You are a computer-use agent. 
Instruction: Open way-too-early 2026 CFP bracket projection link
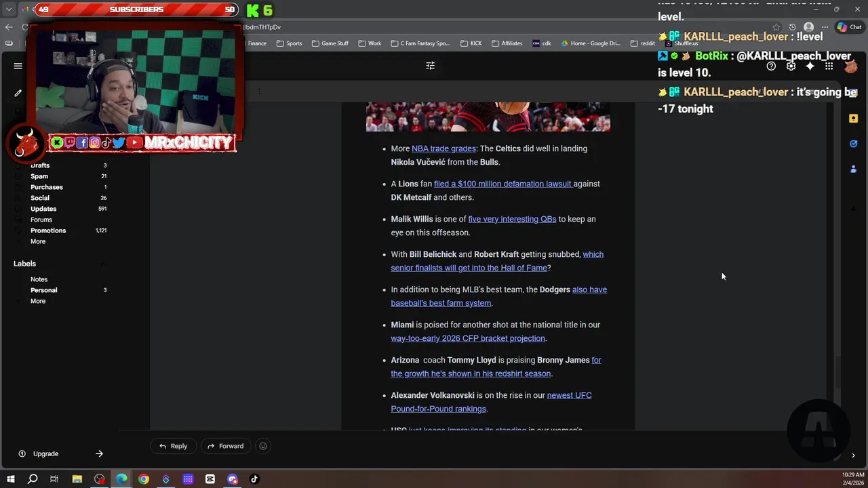[468, 338]
